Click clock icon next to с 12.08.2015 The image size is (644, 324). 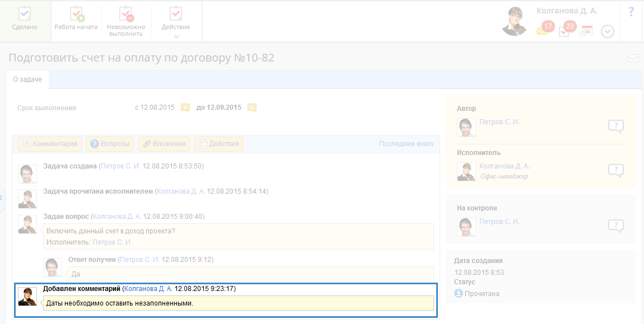pos(186,107)
